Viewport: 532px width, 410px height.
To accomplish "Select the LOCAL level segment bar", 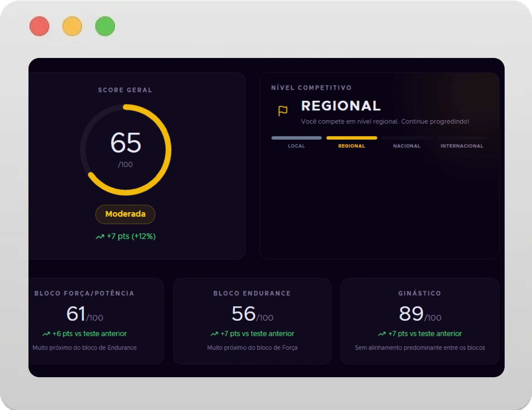I will 297,138.
